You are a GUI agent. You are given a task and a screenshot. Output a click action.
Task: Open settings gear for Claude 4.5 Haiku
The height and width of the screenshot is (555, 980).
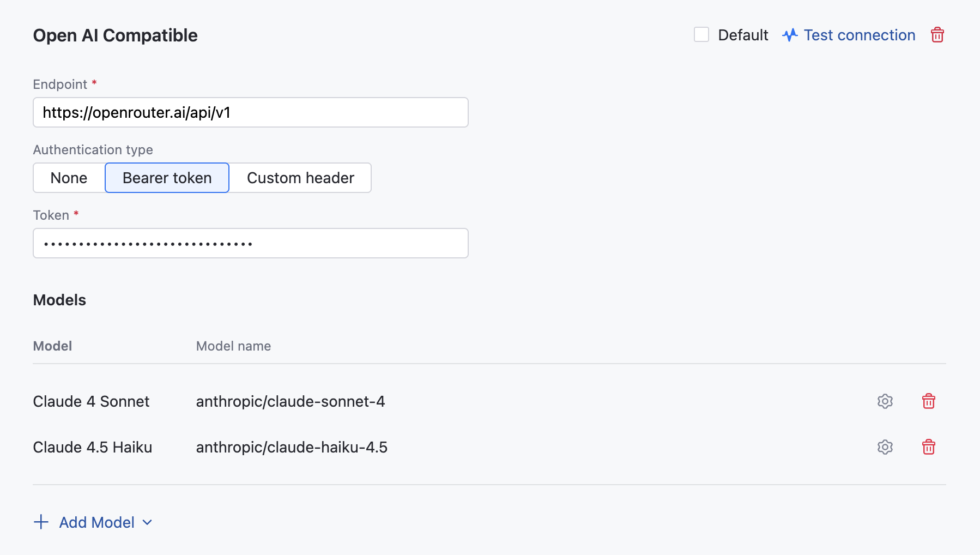885,447
